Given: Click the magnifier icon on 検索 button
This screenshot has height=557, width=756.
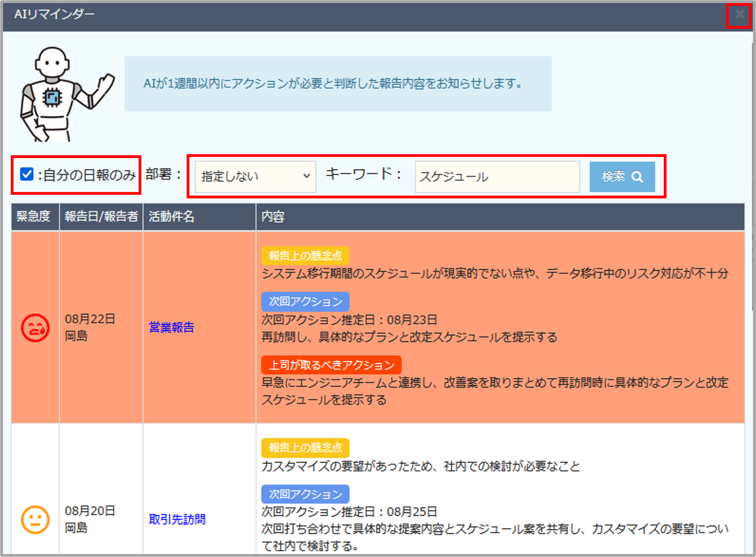Looking at the screenshot, I should [x=637, y=177].
